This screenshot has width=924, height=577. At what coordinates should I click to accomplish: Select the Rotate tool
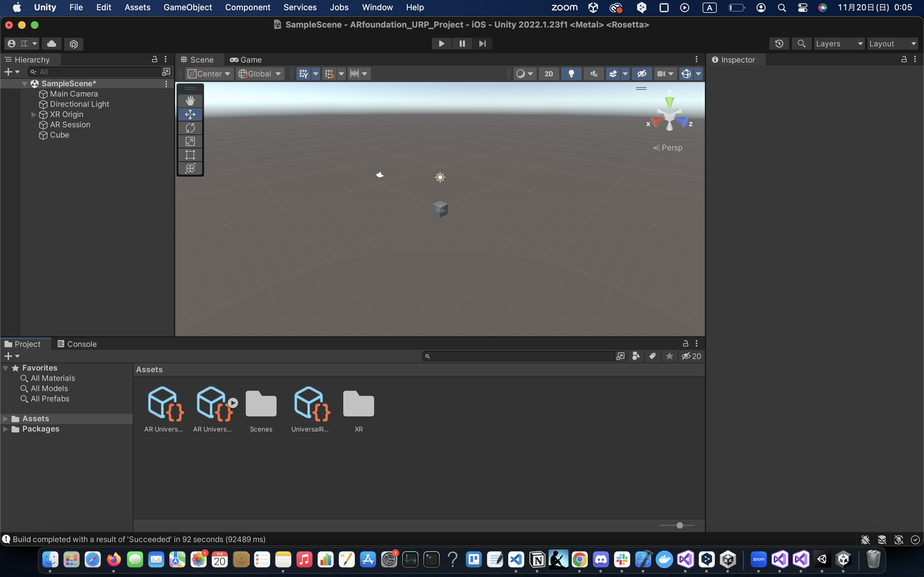(190, 128)
